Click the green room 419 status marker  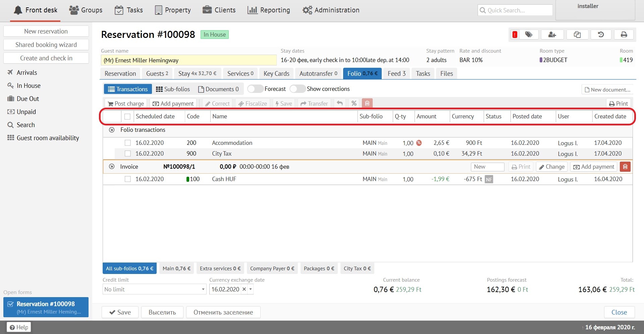pyautogui.click(x=621, y=60)
